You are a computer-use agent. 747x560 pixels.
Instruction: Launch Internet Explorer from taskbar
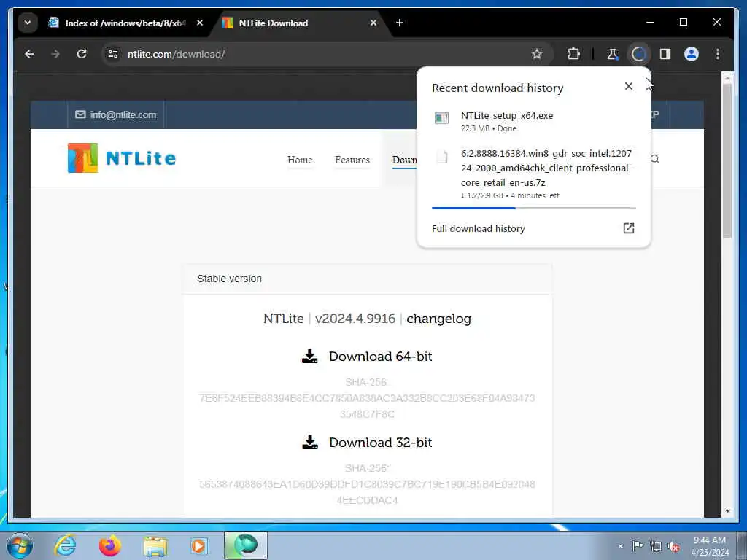coord(65,545)
